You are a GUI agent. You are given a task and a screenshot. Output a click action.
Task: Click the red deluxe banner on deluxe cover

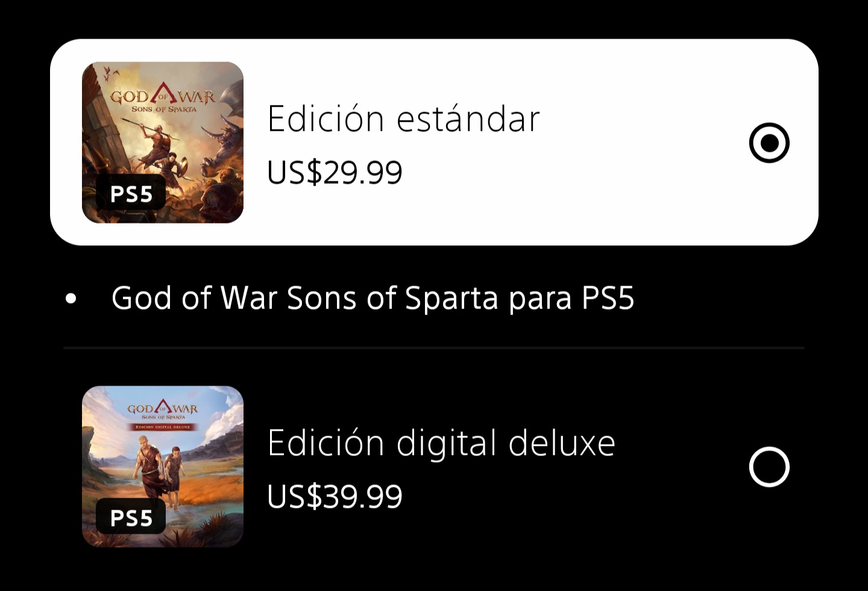[x=163, y=427]
